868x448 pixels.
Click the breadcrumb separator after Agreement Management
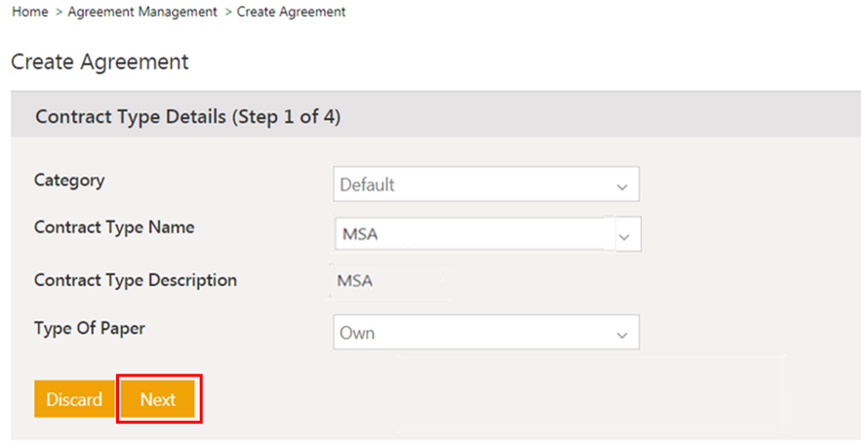click(x=228, y=12)
